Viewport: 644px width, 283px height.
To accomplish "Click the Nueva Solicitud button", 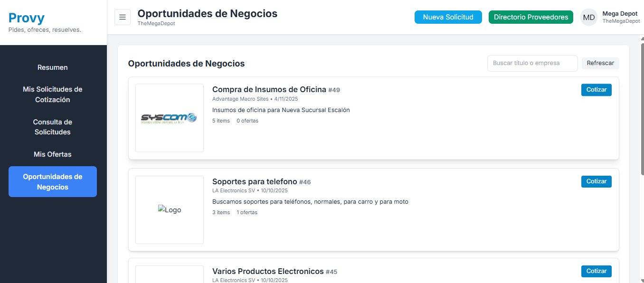I will (448, 17).
